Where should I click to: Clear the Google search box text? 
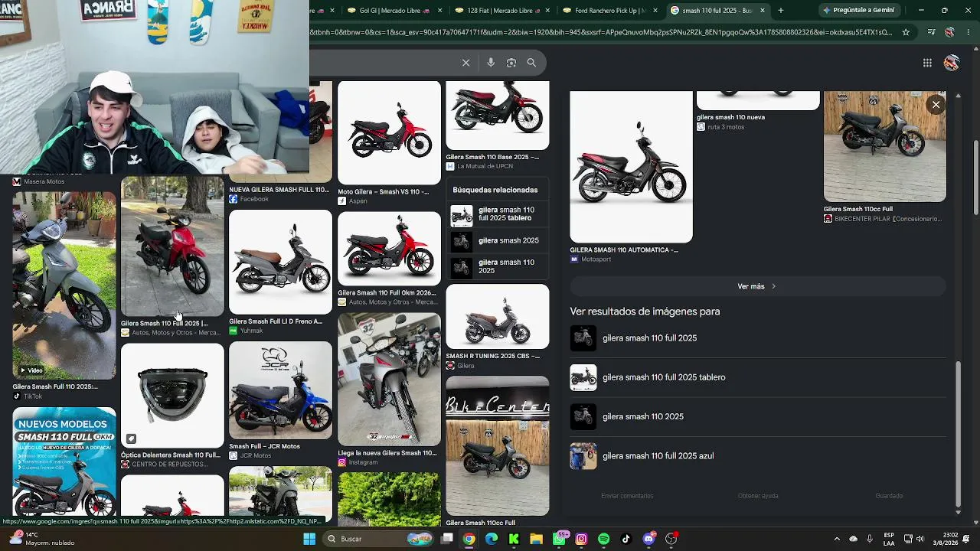465,63
